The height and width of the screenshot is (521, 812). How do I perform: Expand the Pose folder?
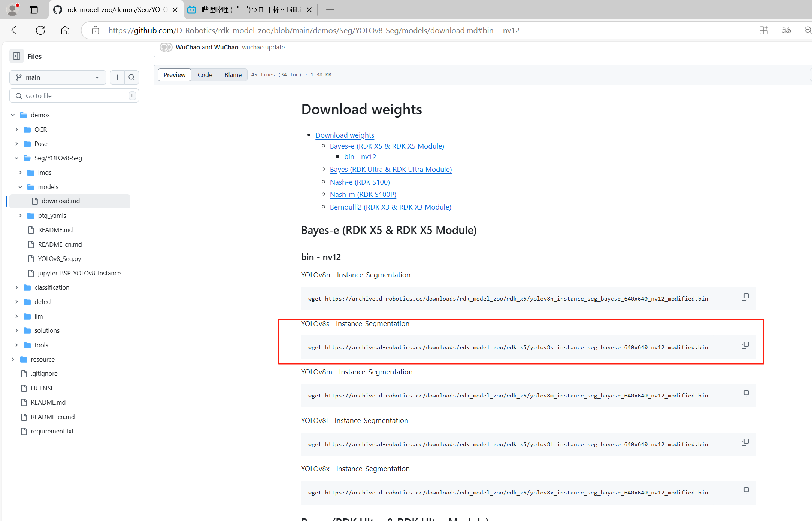(16, 144)
